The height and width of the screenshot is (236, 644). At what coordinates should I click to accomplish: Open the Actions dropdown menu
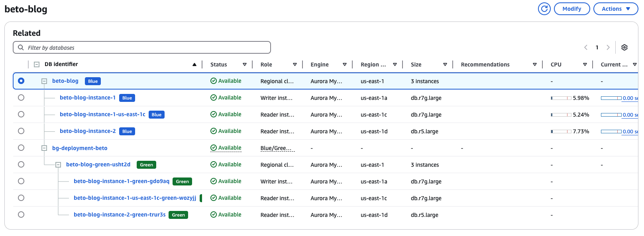[x=615, y=9]
